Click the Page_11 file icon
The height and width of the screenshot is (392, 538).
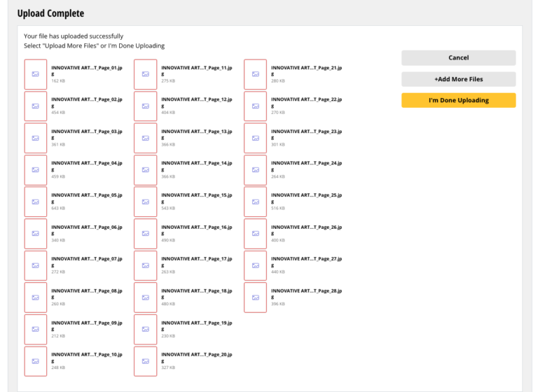pyautogui.click(x=146, y=74)
